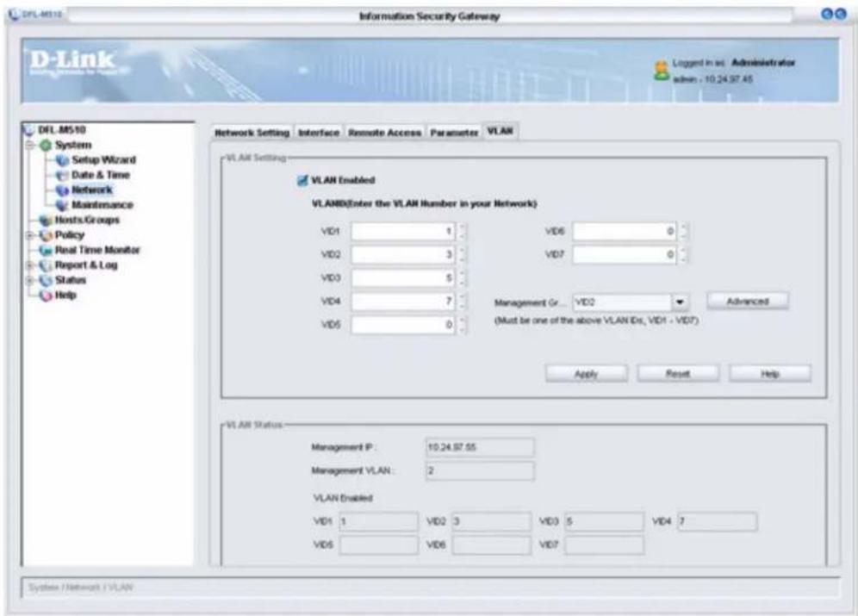Viewport: 858px width, 616px height.
Task: Click the Help tree icon
Action: tap(46, 296)
